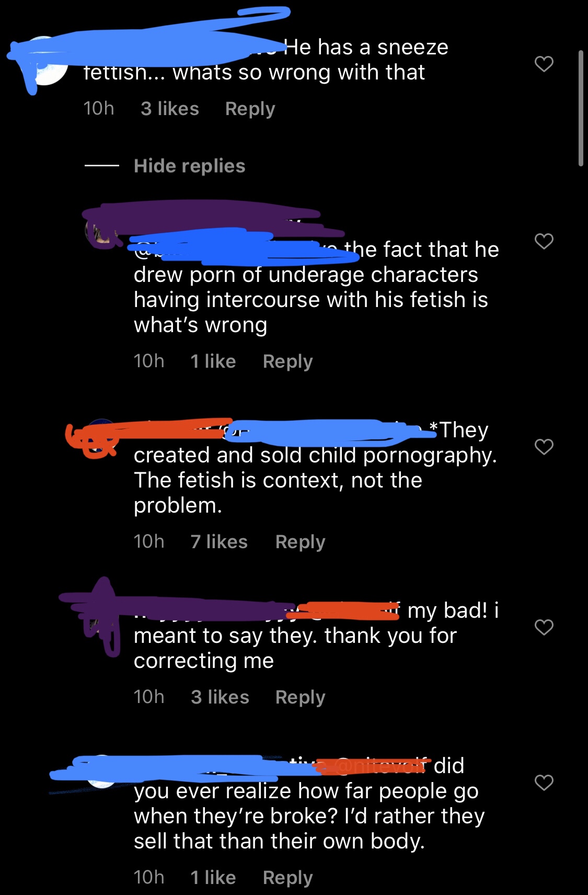
Task: Reply to the 1 like 'what's wrong' comment
Action: tap(287, 361)
